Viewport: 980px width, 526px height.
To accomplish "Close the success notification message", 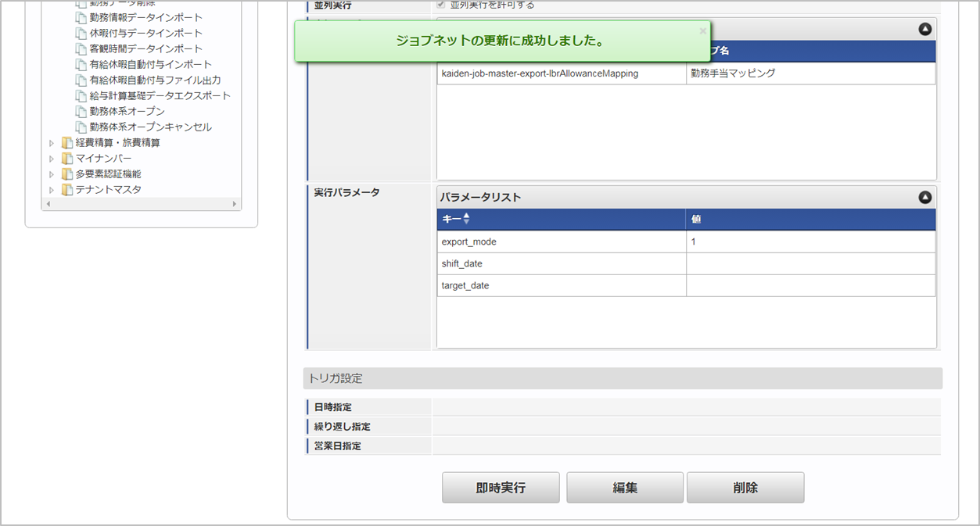I will (x=702, y=31).
